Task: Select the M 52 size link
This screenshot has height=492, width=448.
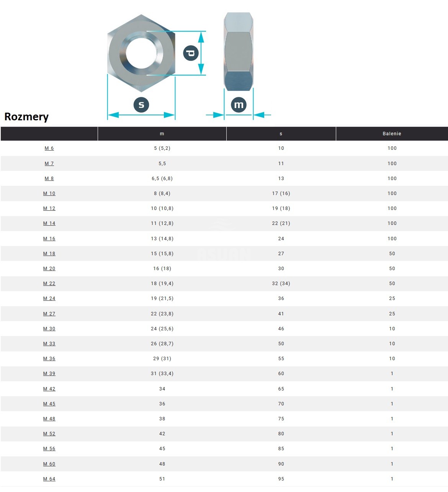Action: tap(49, 434)
